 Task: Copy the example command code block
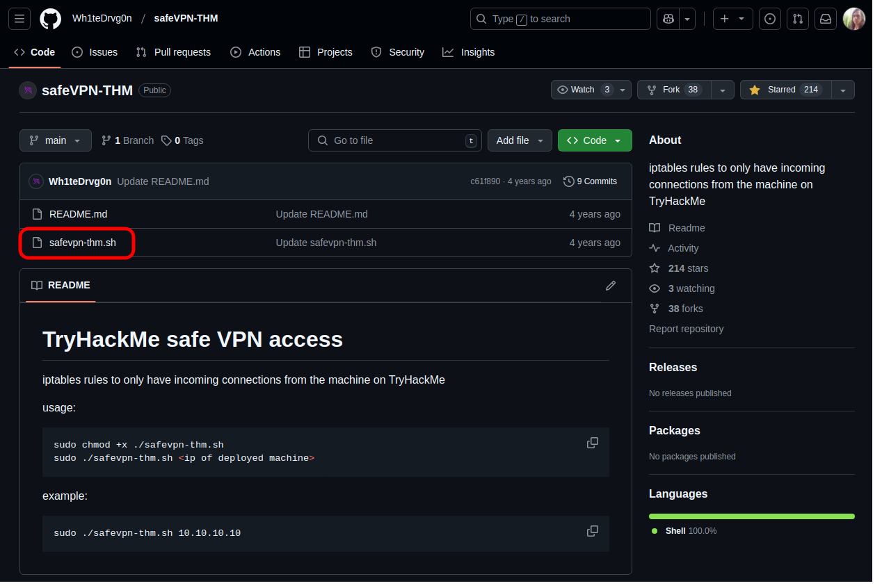pos(593,531)
